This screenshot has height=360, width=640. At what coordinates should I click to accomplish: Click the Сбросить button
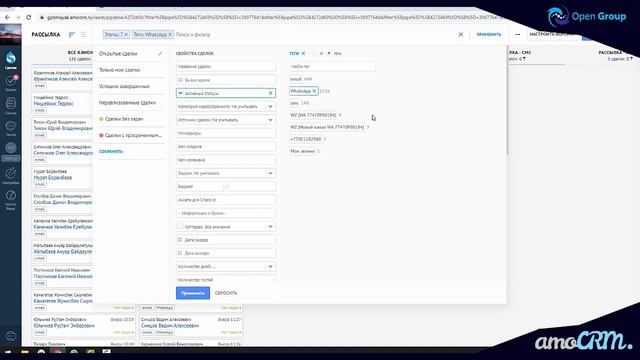(x=226, y=293)
